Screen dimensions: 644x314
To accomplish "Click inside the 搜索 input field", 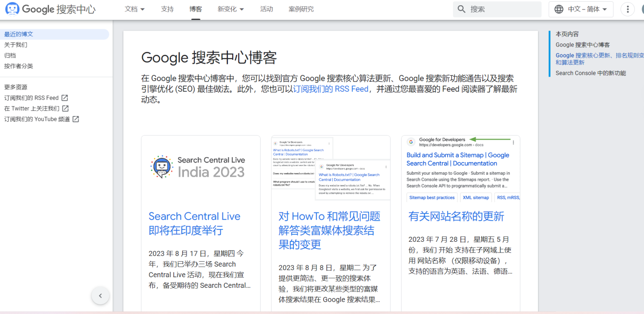I will (x=496, y=9).
